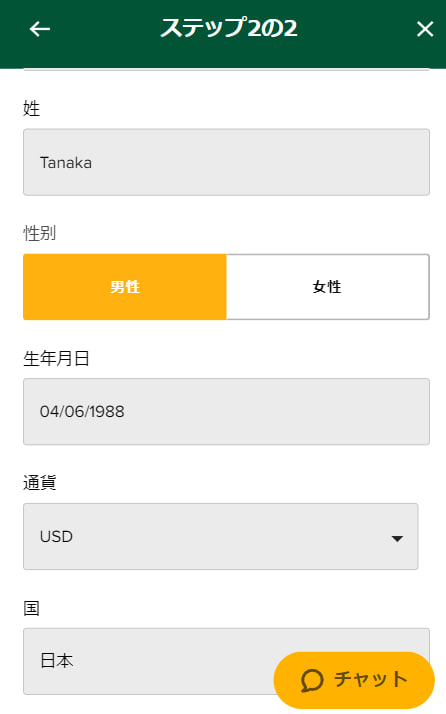Click the 国 label text
Viewport: 446px width, 714px height.
(31, 608)
